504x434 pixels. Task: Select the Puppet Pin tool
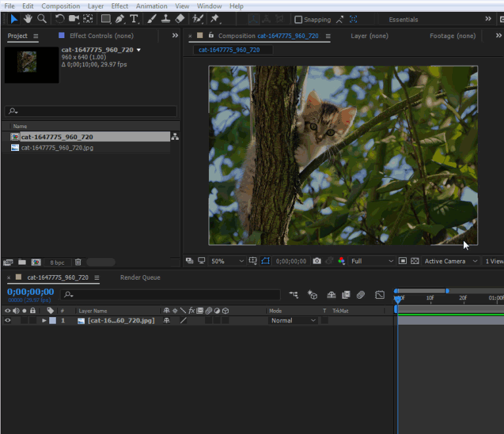[214, 19]
